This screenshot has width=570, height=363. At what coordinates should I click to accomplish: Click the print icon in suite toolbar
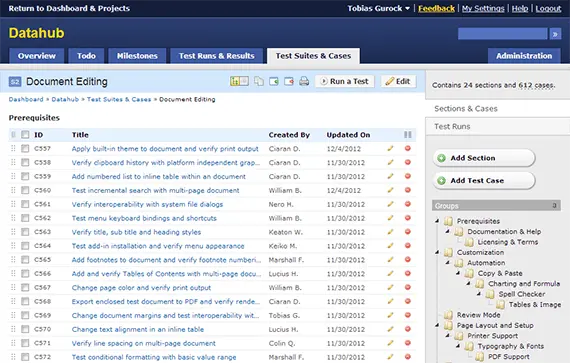point(304,81)
